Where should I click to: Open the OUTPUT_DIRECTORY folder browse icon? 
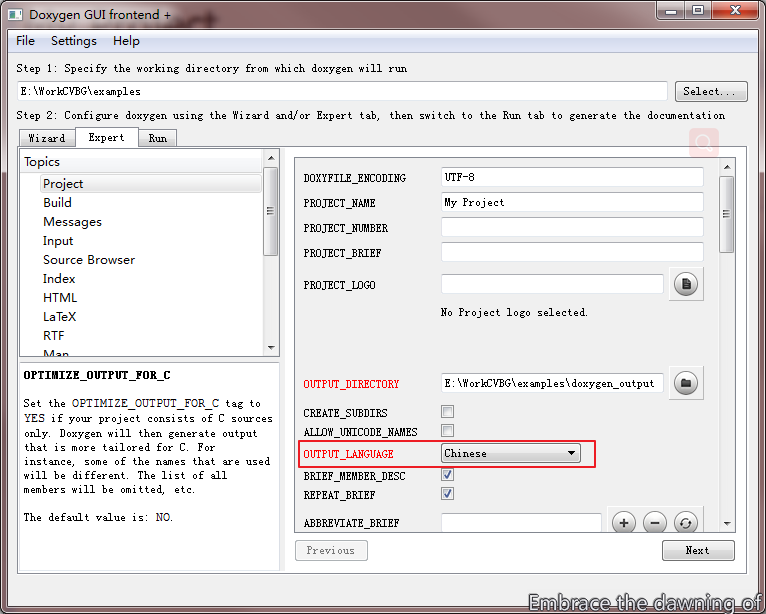[x=686, y=383]
